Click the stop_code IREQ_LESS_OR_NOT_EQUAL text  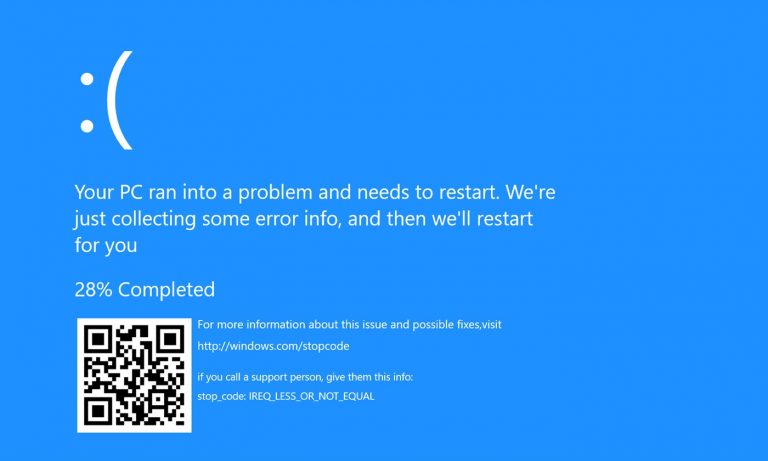pos(286,396)
